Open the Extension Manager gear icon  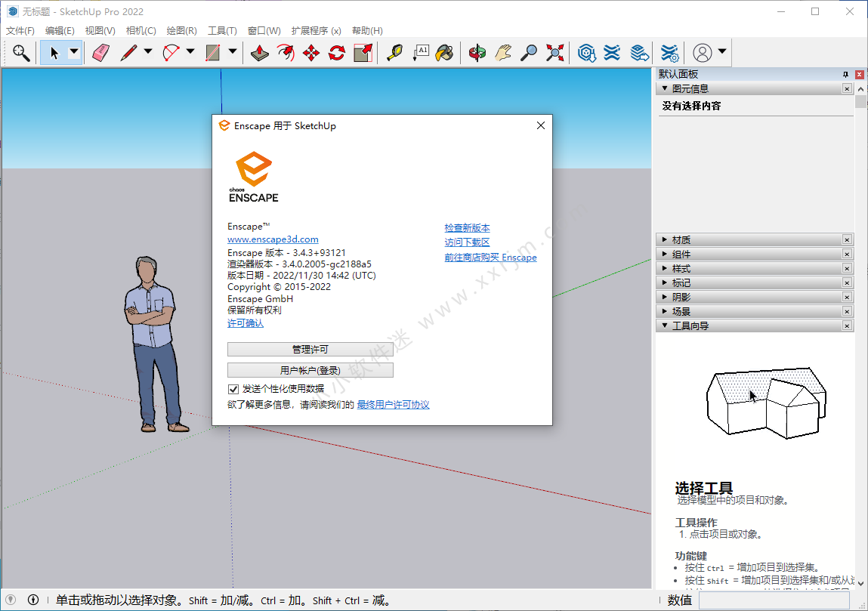[x=669, y=53]
